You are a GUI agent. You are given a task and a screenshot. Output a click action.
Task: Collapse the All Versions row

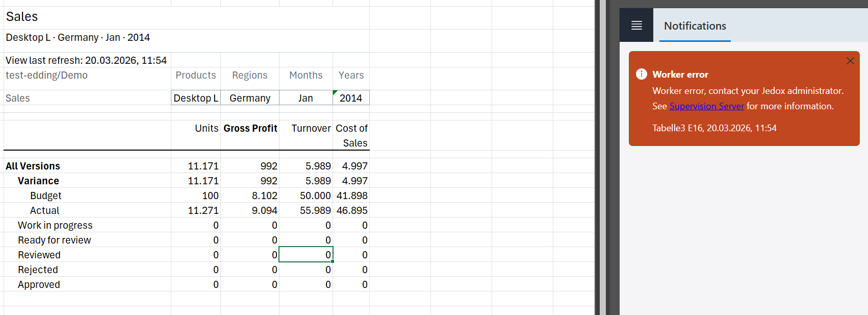point(33,166)
